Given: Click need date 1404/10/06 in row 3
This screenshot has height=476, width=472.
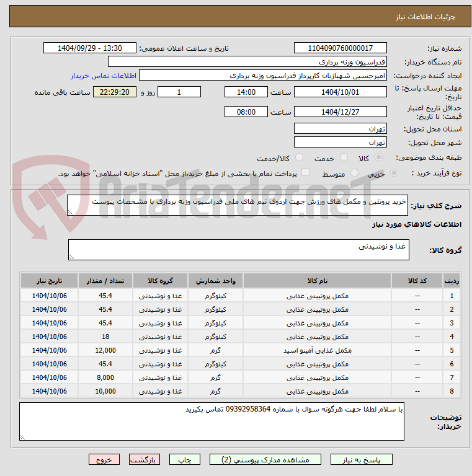Looking at the screenshot, I should coord(49,323).
